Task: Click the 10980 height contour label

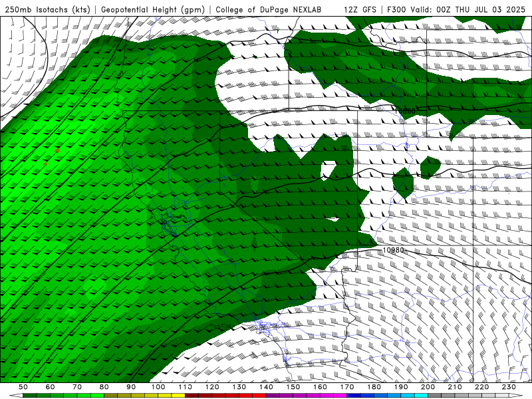Action: click(393, 250)
